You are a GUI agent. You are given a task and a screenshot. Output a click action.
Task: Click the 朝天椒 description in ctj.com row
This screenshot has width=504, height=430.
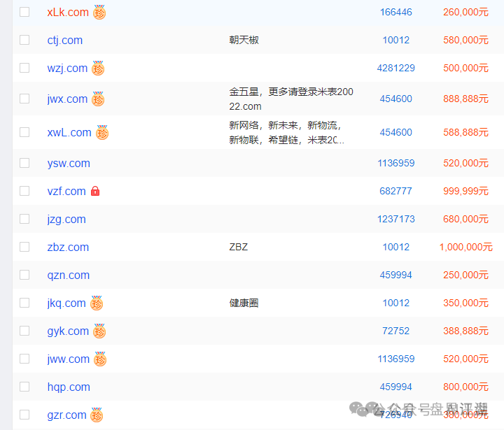click(244, 40)
